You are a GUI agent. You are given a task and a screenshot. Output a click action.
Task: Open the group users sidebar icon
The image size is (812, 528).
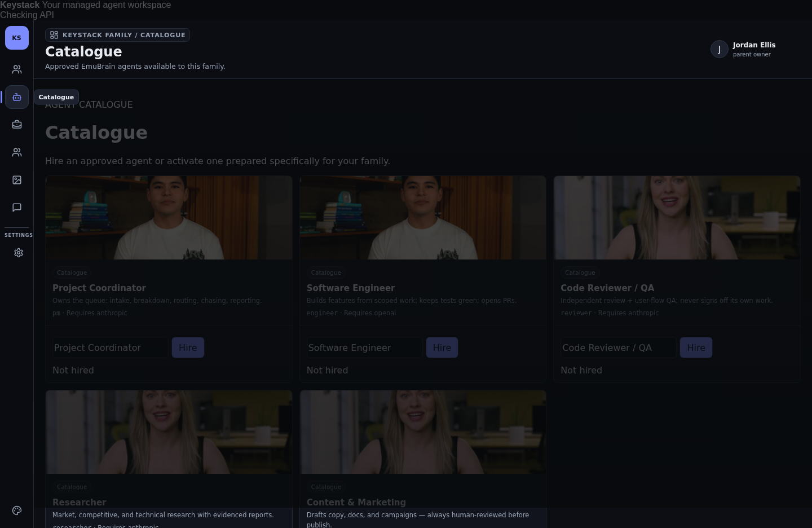coord(17,152)
